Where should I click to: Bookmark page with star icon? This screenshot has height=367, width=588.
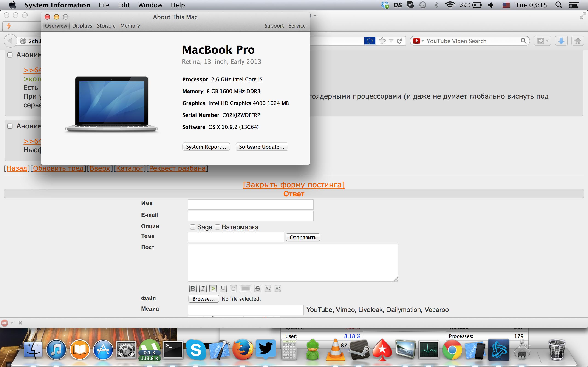pos(382,41)
